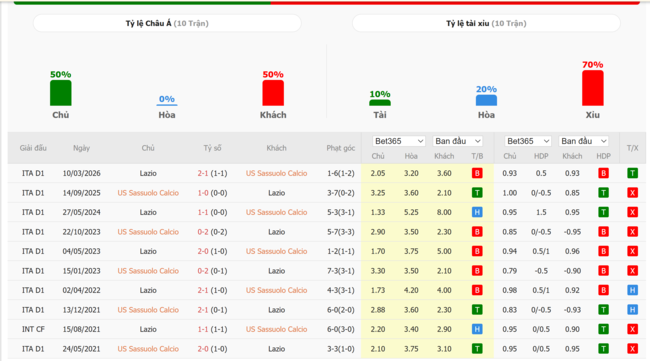Click handicap -0.5 in 15/01/2023 row
Image resolution: width=650 pixels, height=361 pixels.
(x=541, y=271)
